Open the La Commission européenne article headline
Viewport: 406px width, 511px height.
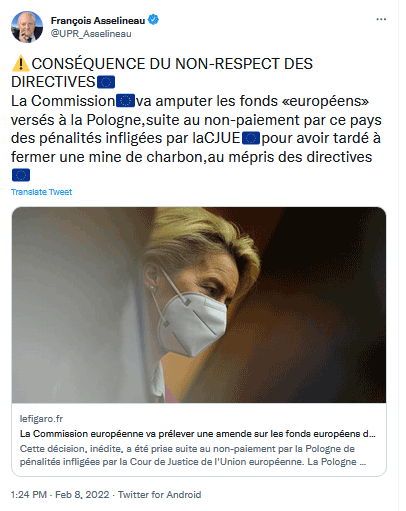tap(198, 434)
